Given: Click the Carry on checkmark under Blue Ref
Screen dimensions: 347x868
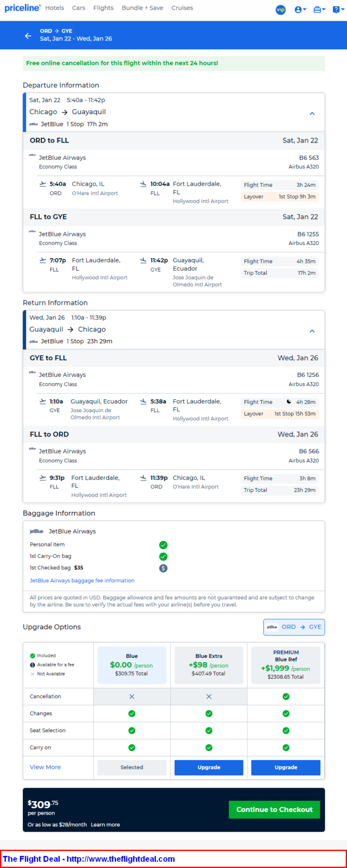Looking at the screenshot, I should pyautogui.click(x=286, y=748).
